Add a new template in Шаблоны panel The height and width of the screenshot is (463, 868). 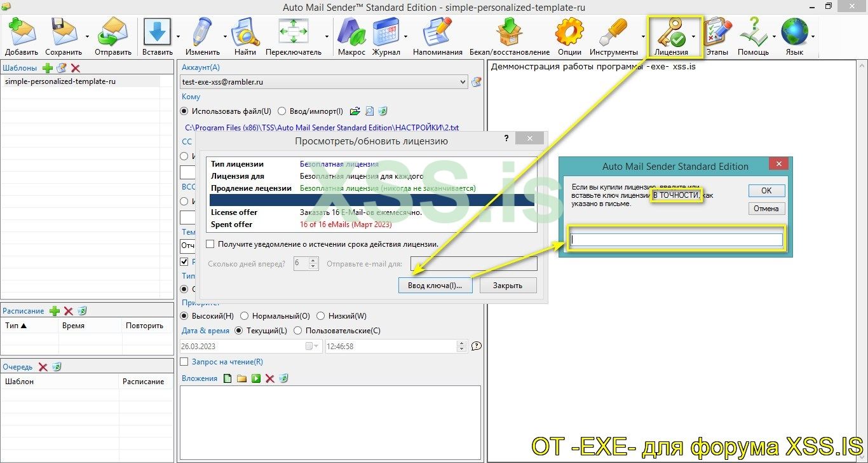(x=48, y=68)
